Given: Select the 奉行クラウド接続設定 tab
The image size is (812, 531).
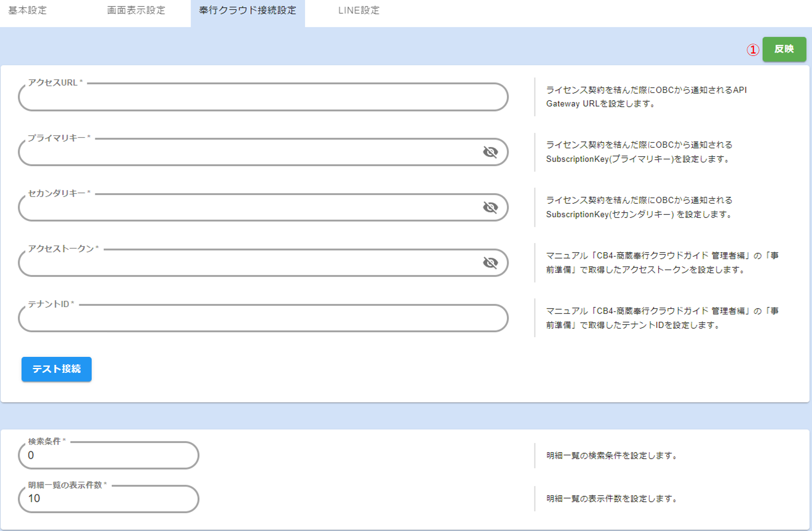Looking at the screenshot, I should tap(247, 10).
